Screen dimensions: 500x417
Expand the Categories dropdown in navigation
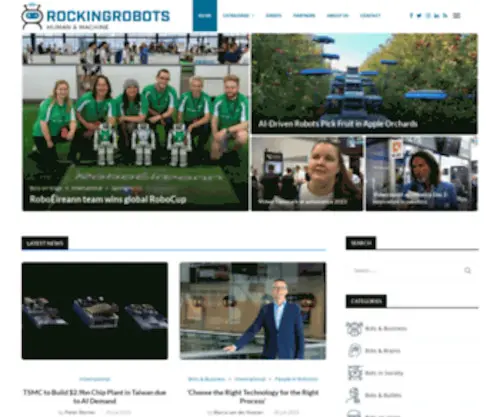[x=238, y=16]
